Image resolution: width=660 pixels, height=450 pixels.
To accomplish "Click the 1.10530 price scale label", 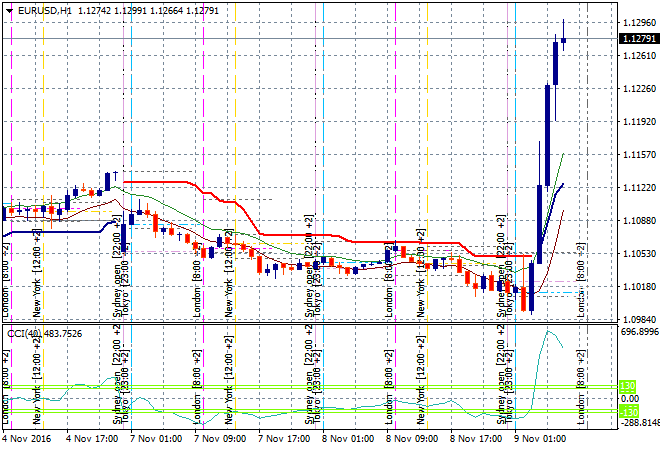I will point(637,254).
